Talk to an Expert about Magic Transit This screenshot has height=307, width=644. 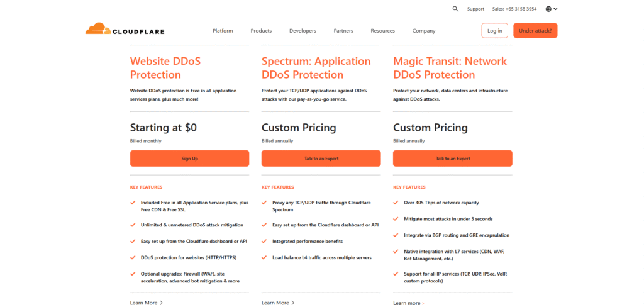[x=452, y=159]
